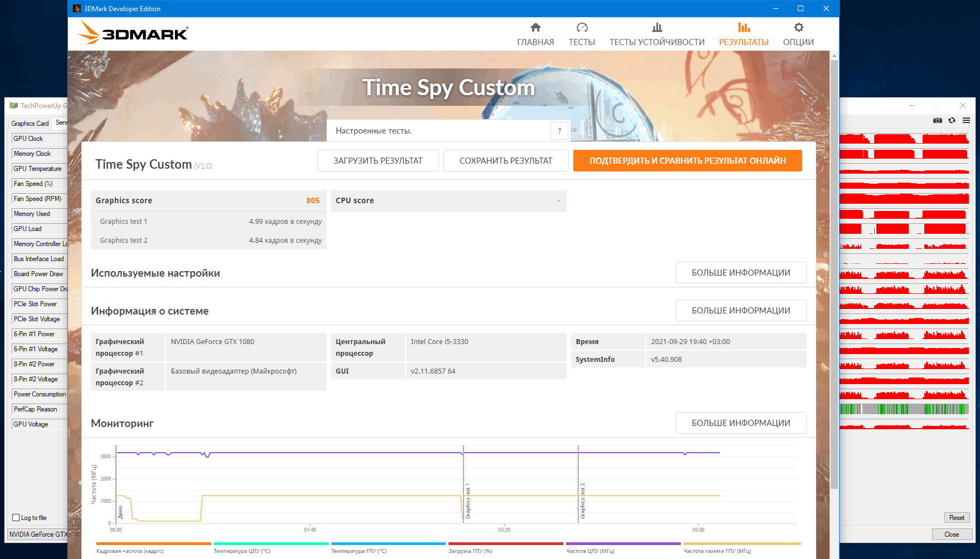Click GPU-Z Close button
The width and height of the screenshot is (980, 559).
pos(952,535)
